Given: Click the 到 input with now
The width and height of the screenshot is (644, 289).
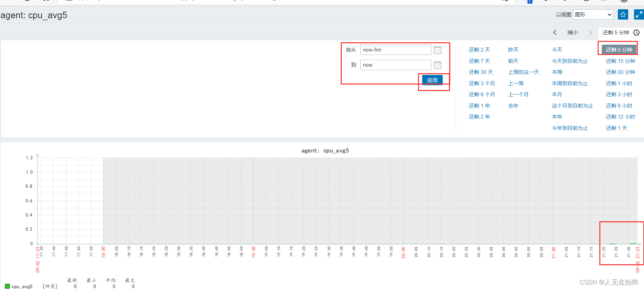Looking at the screenshot, I should (x=396, y=65).
